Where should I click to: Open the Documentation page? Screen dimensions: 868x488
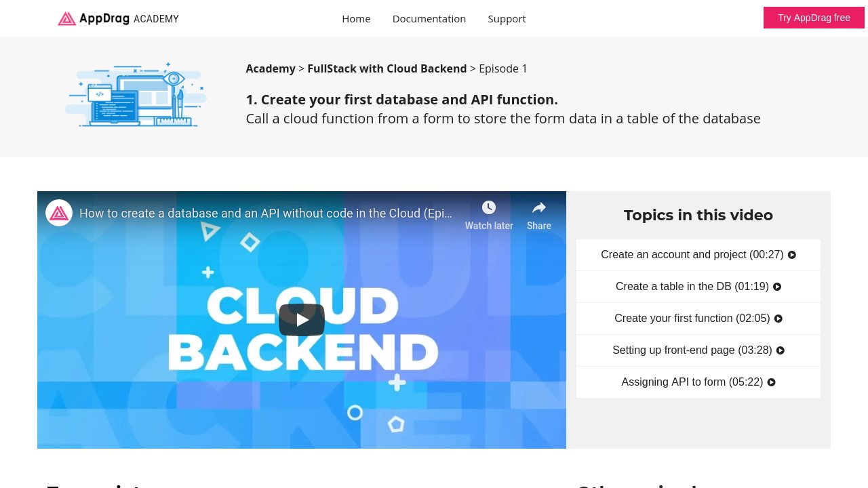(429, 18)
